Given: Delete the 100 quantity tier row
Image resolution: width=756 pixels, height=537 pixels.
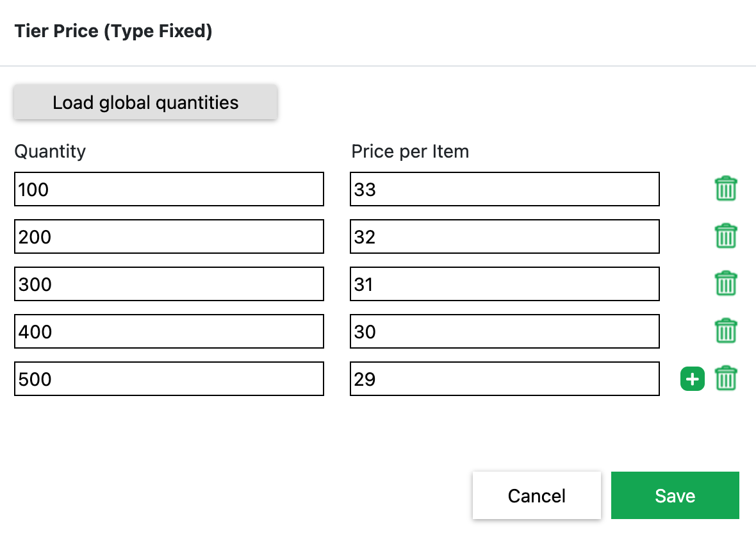Looking at the screenshot, I should [x=725, y=189].
